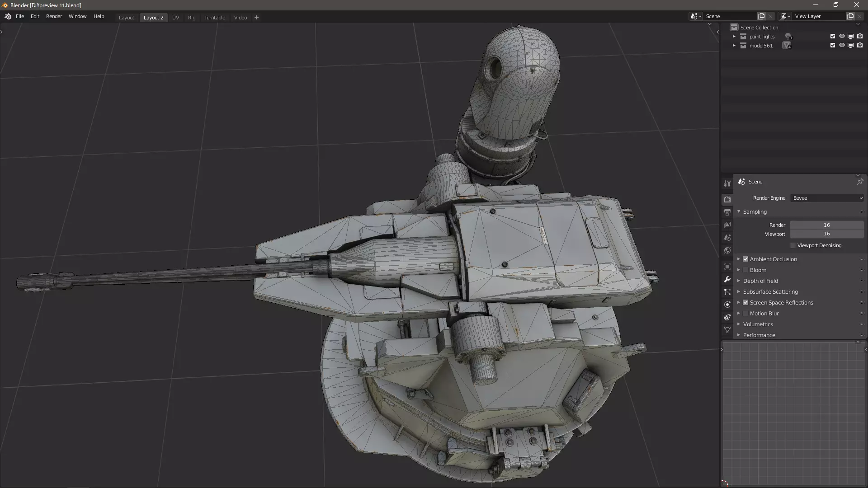Click the Scene Collection box icon
The height and width of the screenshot is (488, 868).
point(734,28)
